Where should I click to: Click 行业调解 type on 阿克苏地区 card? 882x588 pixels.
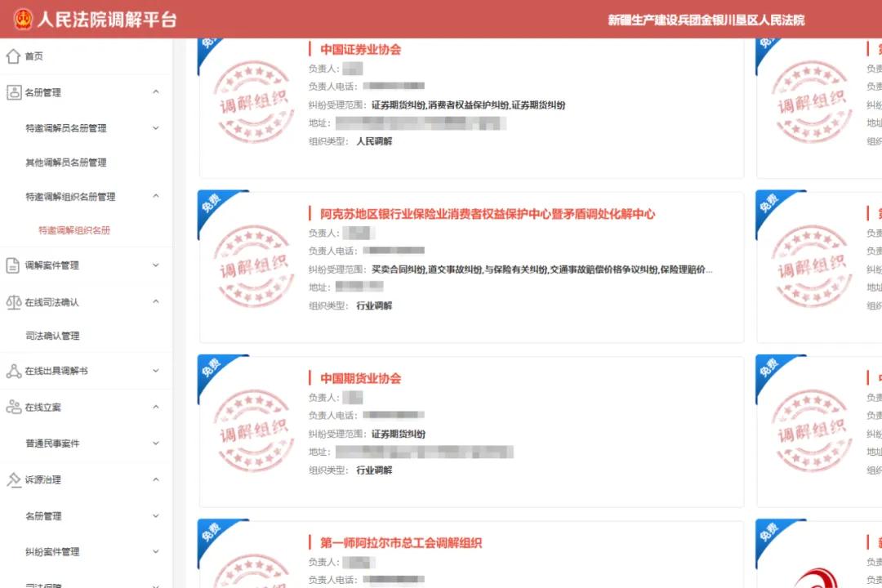374,305
